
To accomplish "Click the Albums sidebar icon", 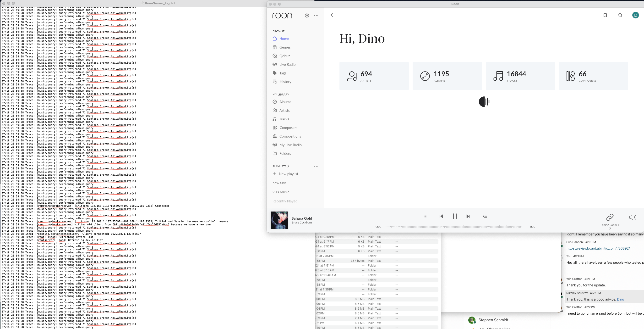I will [x=275, y=102].
